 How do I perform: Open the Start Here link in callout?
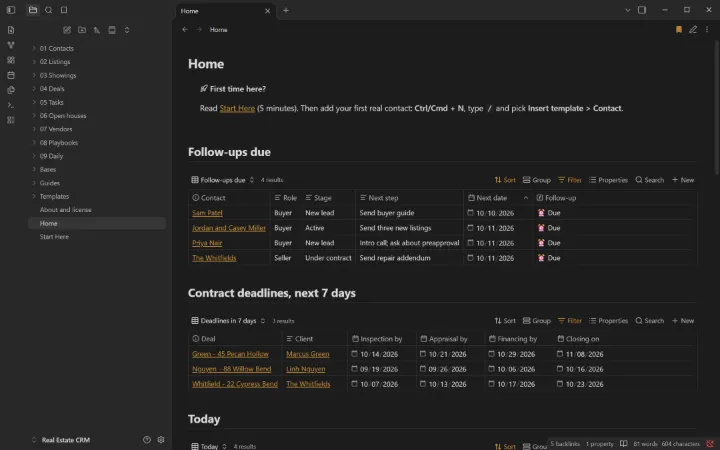click(x=237, y=108)
